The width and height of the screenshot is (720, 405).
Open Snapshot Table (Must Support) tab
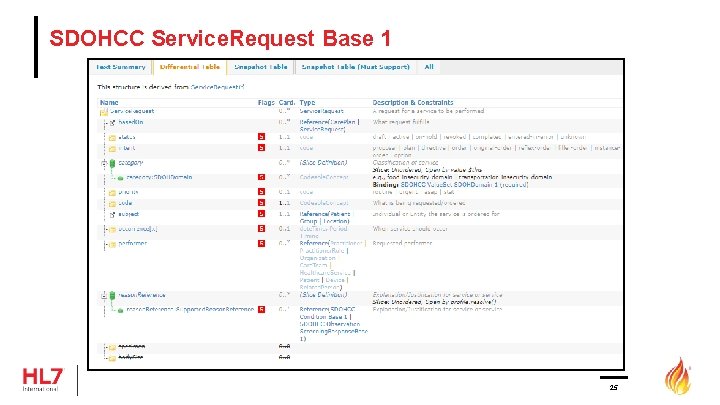point(355,67)
